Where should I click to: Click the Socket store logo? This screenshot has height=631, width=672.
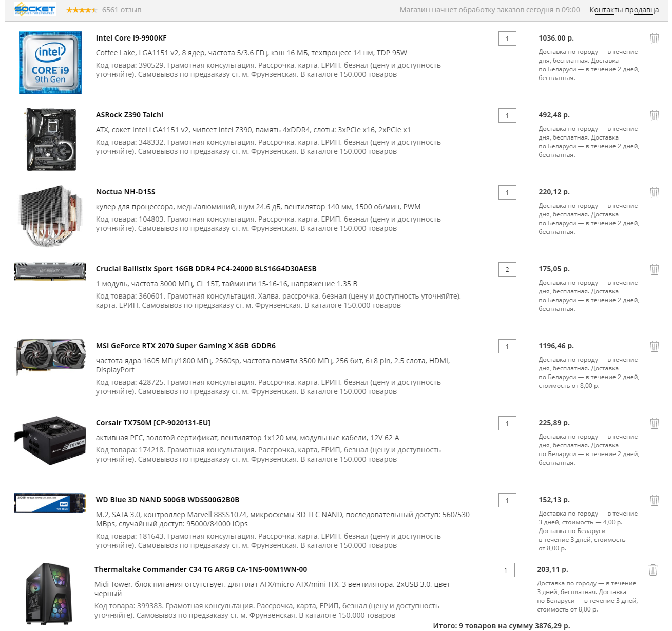click(x=35, y=9)
